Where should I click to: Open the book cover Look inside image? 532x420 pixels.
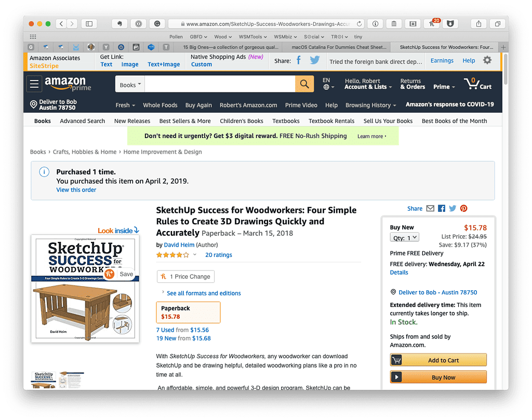pyautogui.click(x=85, y=289)
